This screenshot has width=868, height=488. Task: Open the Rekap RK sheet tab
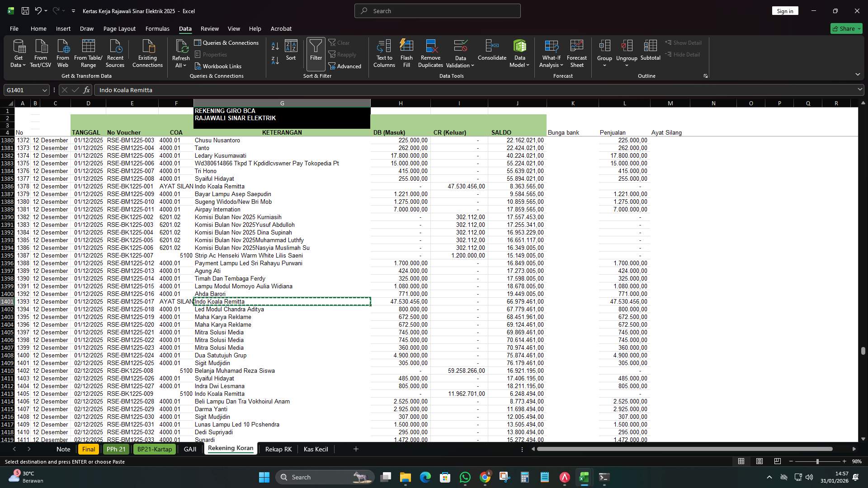click(278, 449)
